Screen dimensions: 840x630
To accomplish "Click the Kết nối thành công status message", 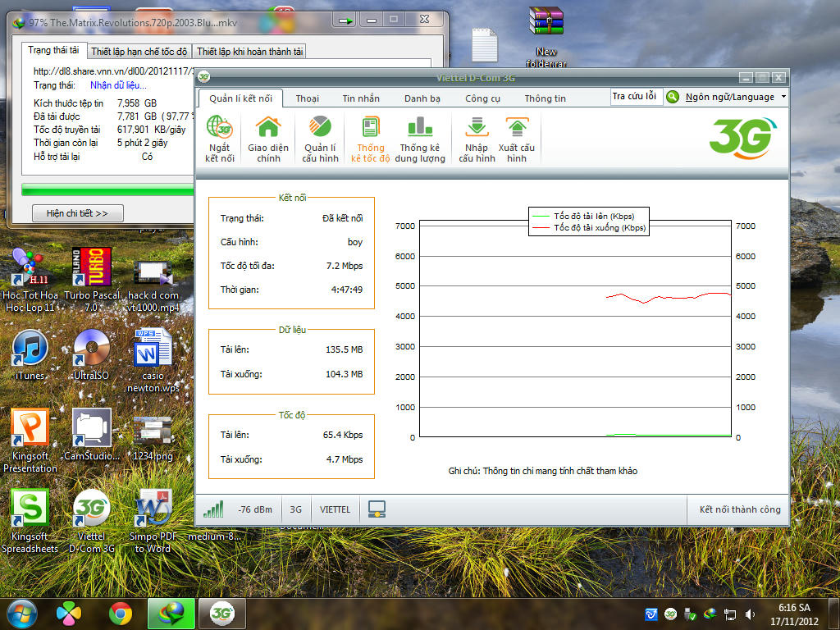I will point(740,510).
